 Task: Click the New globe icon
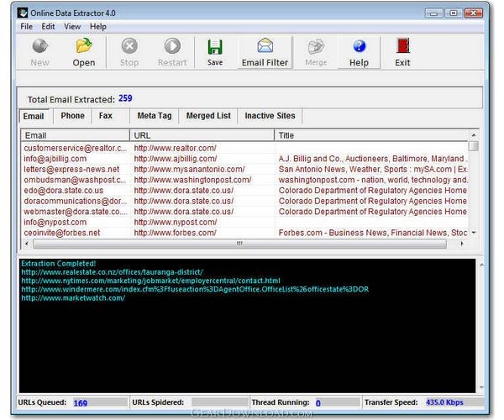(x=40, y=46)
